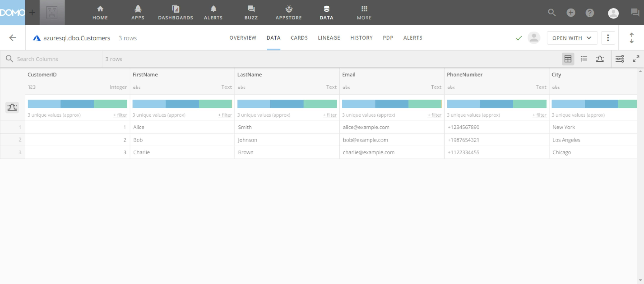Switch to list view of dataset columns
The image size is (644, 284).
[x=584, y=59]
